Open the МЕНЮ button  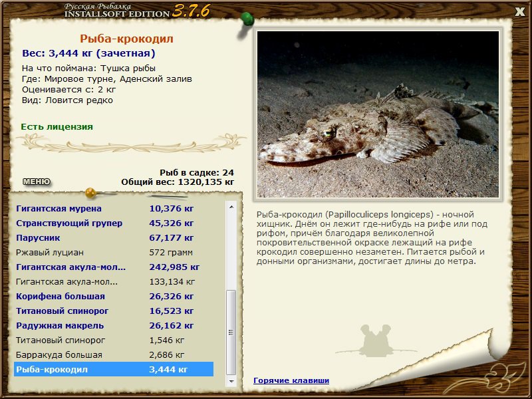37,182
